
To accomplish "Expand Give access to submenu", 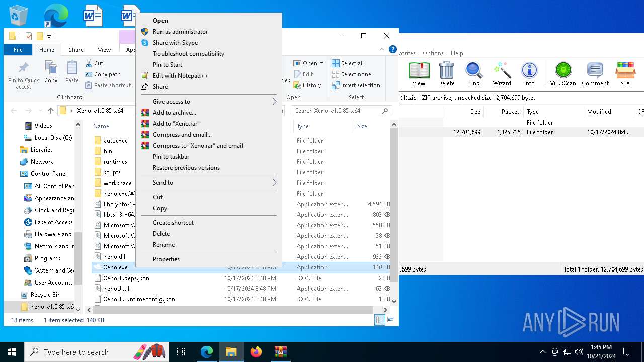I will [x=209, y=102].
